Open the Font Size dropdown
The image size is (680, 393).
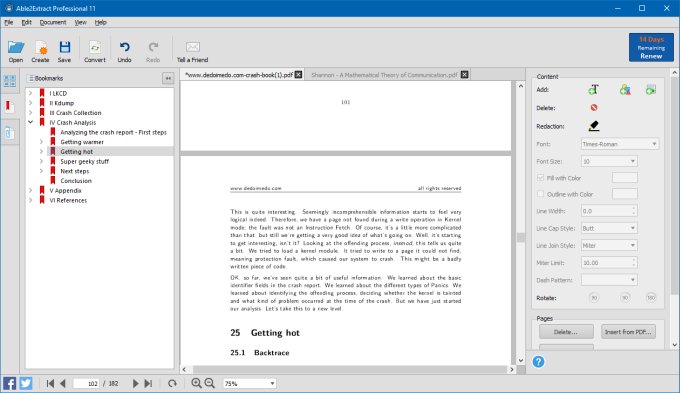point(609,161)
